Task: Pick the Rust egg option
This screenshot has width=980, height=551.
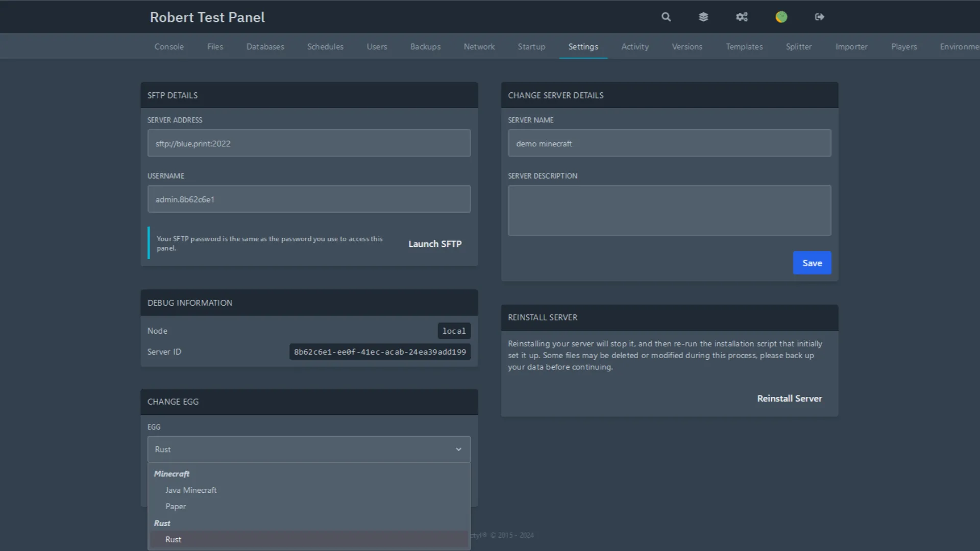Action: pyautogui.click(x=173, y=539)
